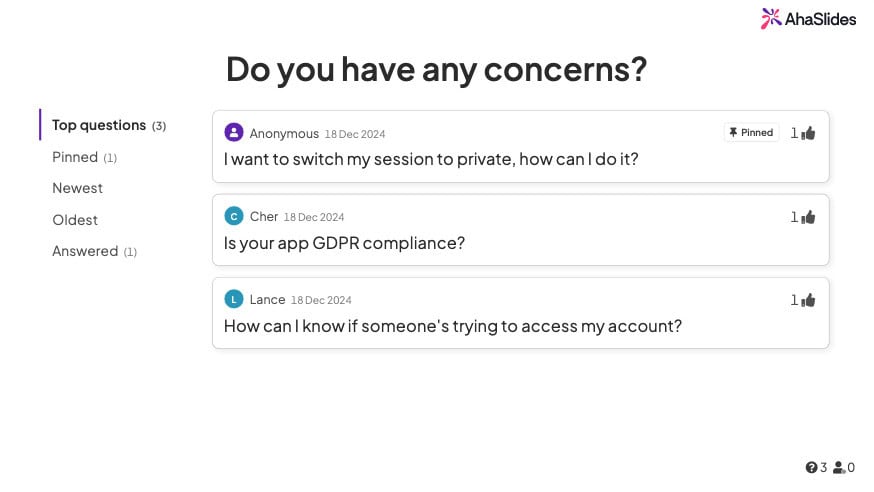The height and width of the screenshot is (492, 874).
Task: Click Cher's avatar icon
Action: [x=234, y=216]
